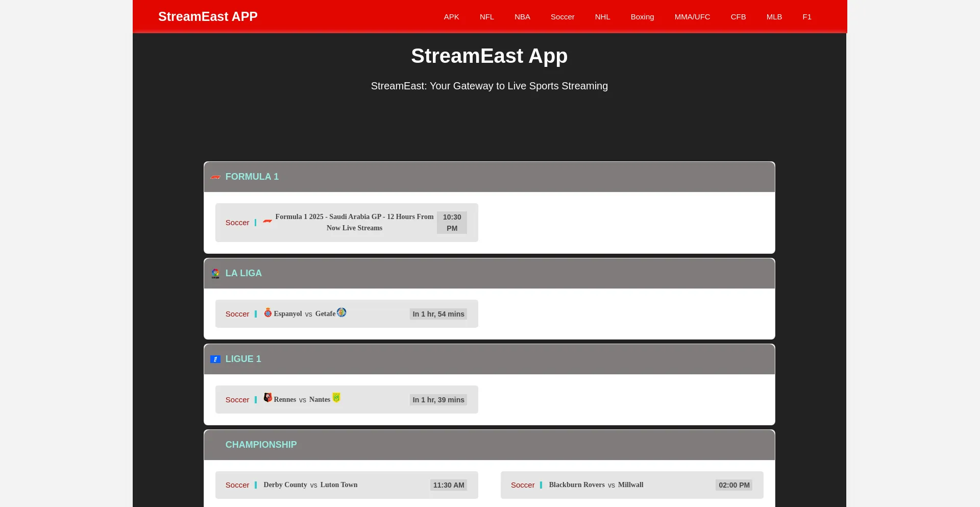
Task: Open the NHL nav link
Action: (603, 17)
